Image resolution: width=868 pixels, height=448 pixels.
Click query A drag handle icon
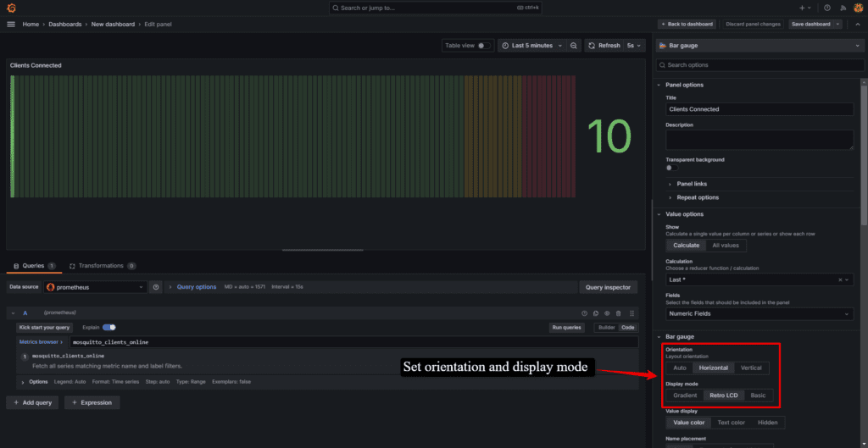632,313
